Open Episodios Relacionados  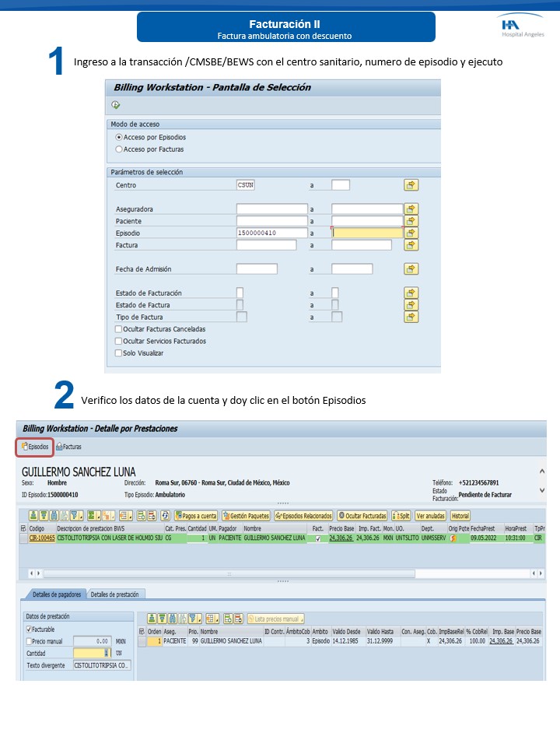click(x=303, y=516)
